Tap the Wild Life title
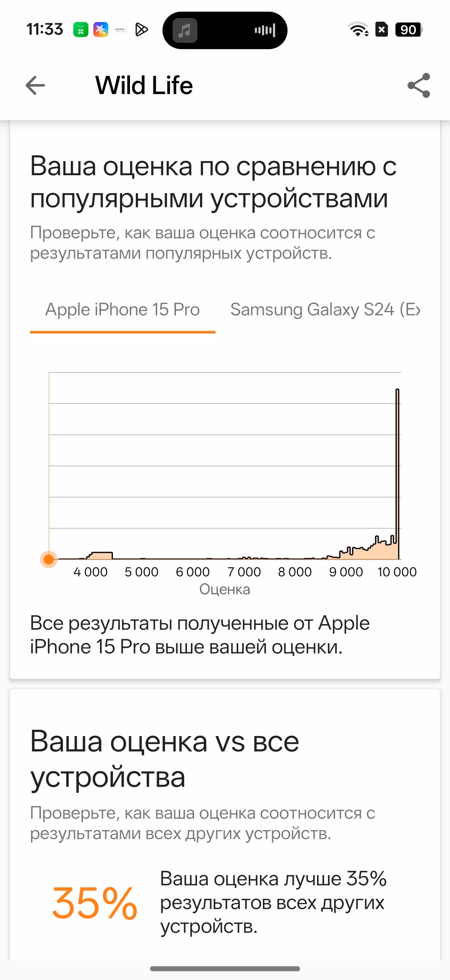Screen dimensions: 450x980 click(x=144, y=86)
